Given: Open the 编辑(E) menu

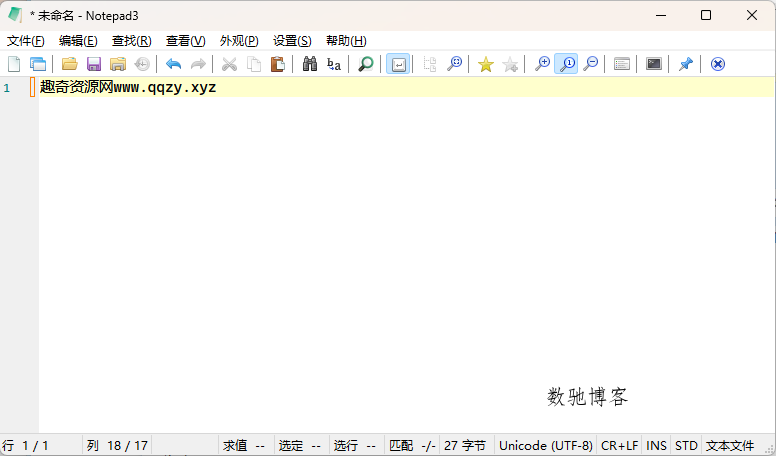Looking at the screenshot, I should pos(78,41).
